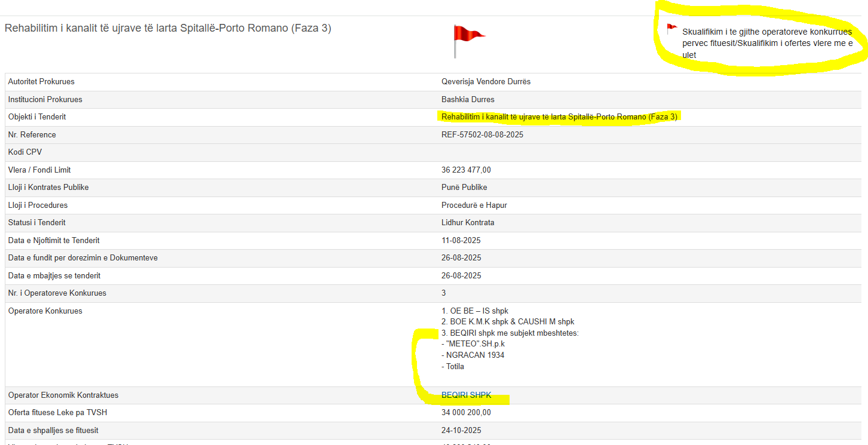Screen dimensions: 868x445
Task: Click the Punë Publike contract type value
Action: (464, 188)
